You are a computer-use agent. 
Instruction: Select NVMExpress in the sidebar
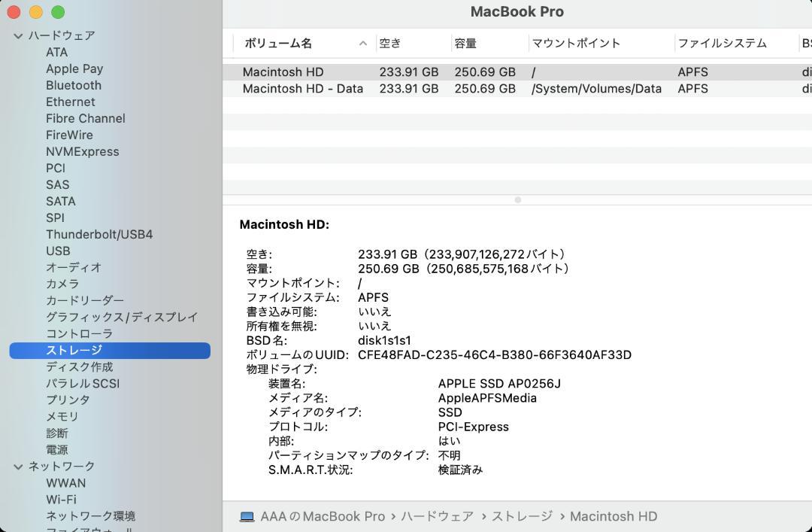83,152
